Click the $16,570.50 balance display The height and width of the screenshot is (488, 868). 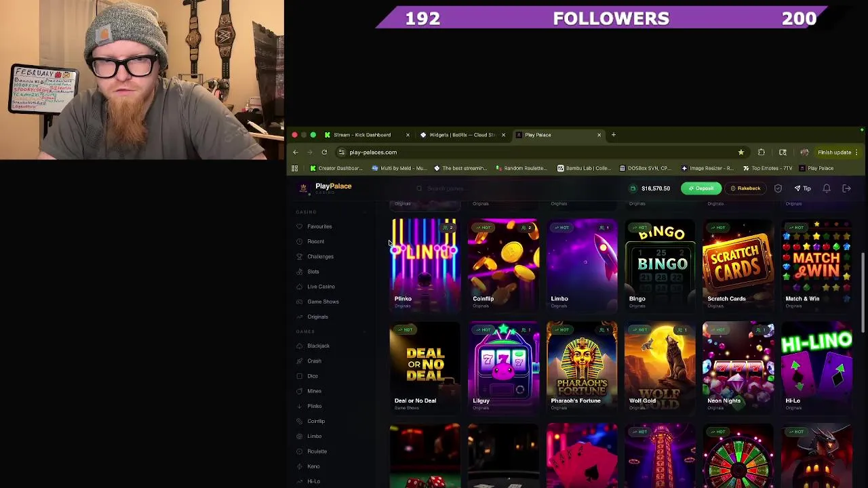coord(655,188)
